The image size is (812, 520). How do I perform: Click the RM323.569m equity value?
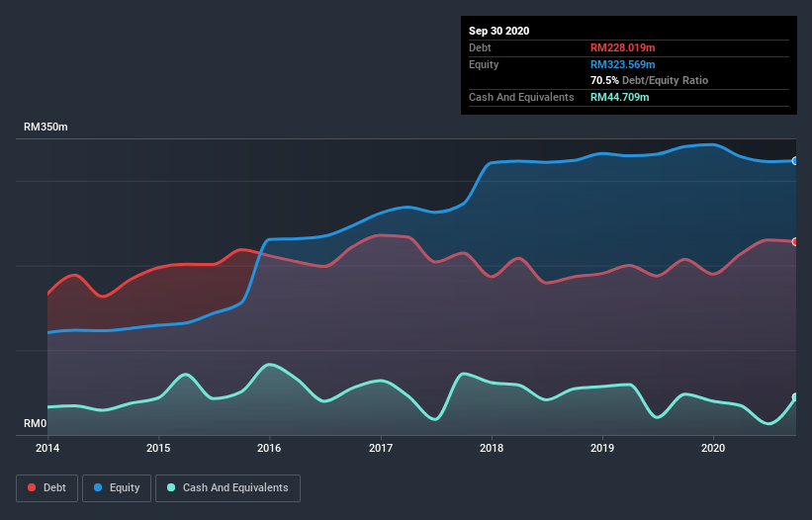pos(622,64)
